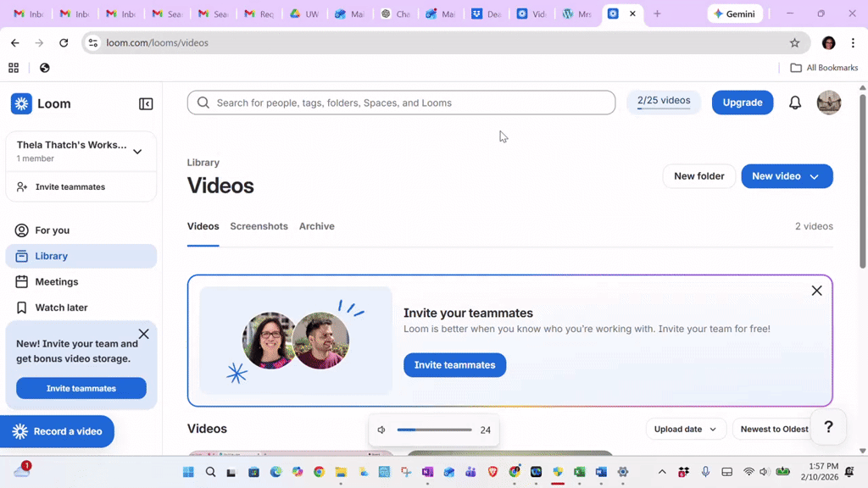
Task: Open Chrome three-dot menu
Action: tap(853, 42)
